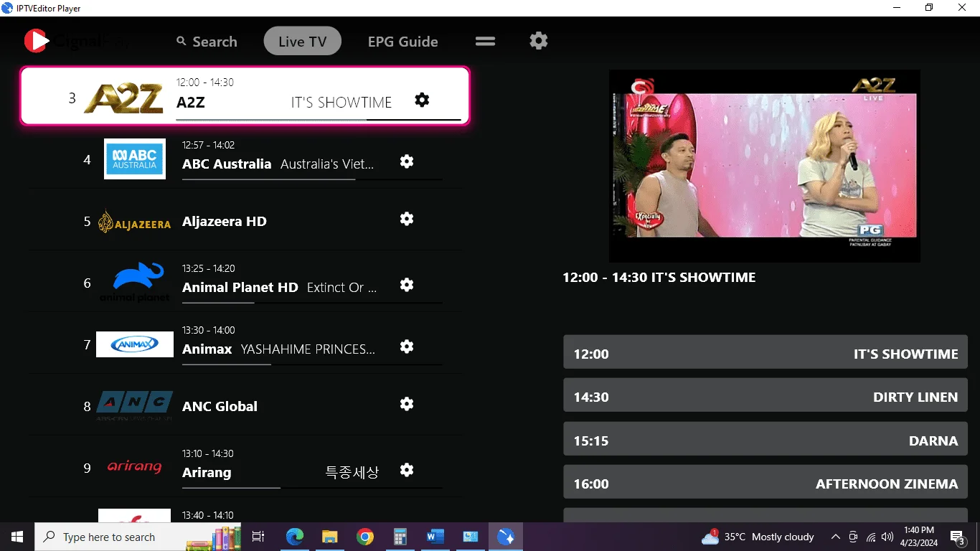Image resolution: width=980 pixels, height=551 pixels.
Task: Click the ANC channel logo
Action: (x=135, y=406)
